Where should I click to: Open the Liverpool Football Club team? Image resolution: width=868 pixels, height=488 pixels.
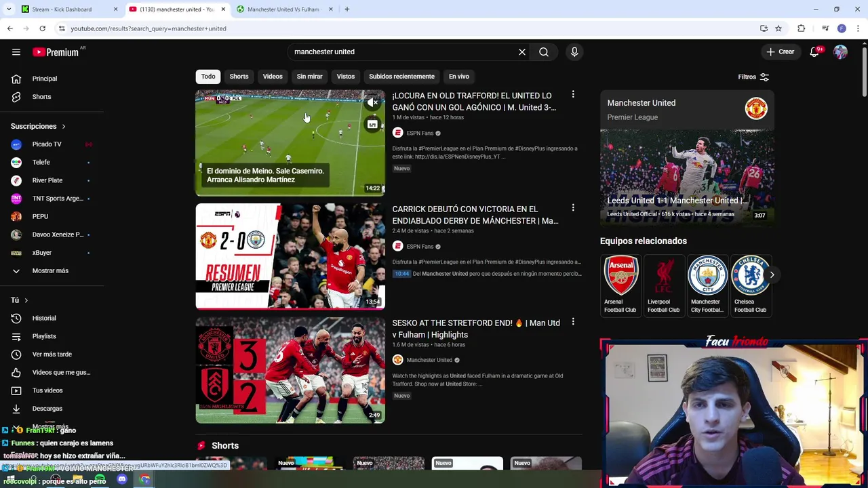click(663, 285)
